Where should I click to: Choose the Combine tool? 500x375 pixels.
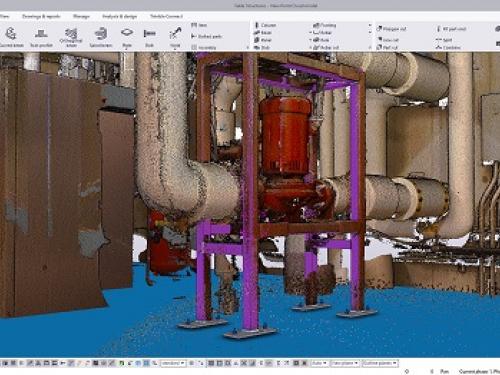pyautogui.click(x=448, y=48)
